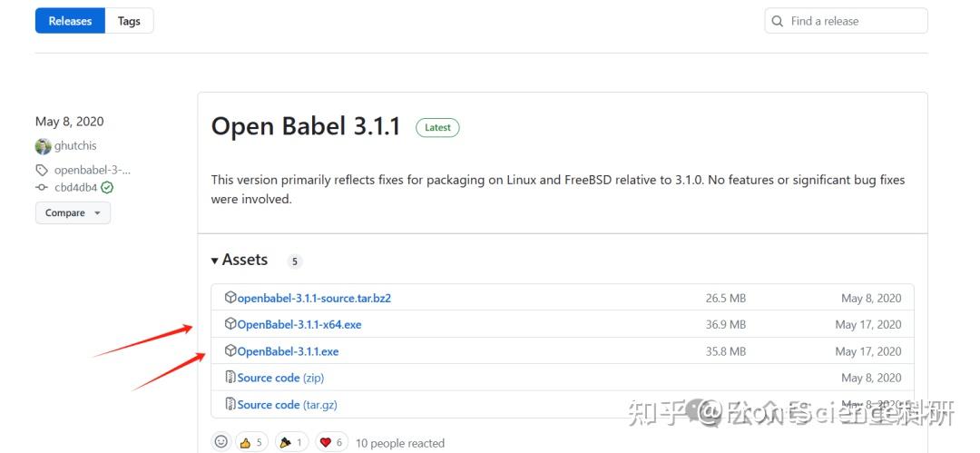The image size is (980, 453).
Task: Click the file icon beside Source code (tar.gz)
Action: pyautogui.click(x=230, y=405)
